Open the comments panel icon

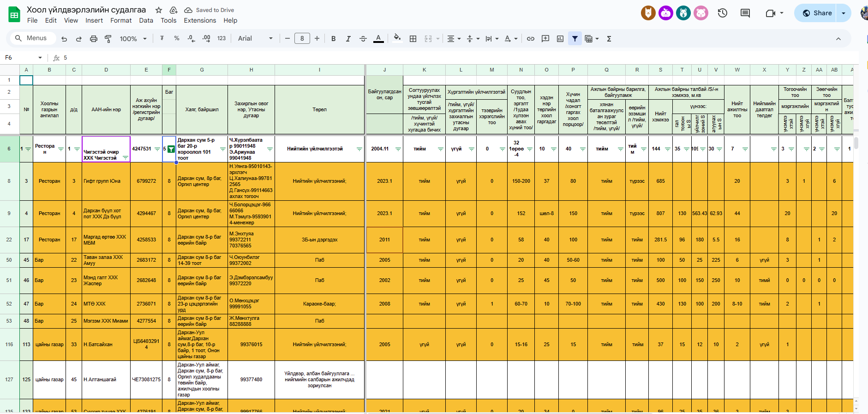[745, 13]
